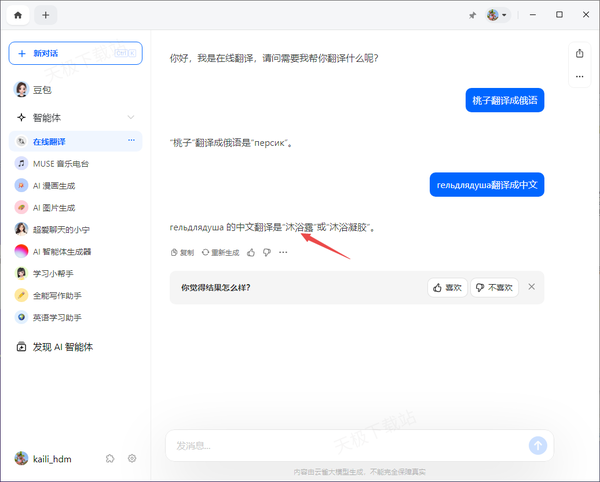
Task: Click the send arrow button
Action: coord(538,445)
